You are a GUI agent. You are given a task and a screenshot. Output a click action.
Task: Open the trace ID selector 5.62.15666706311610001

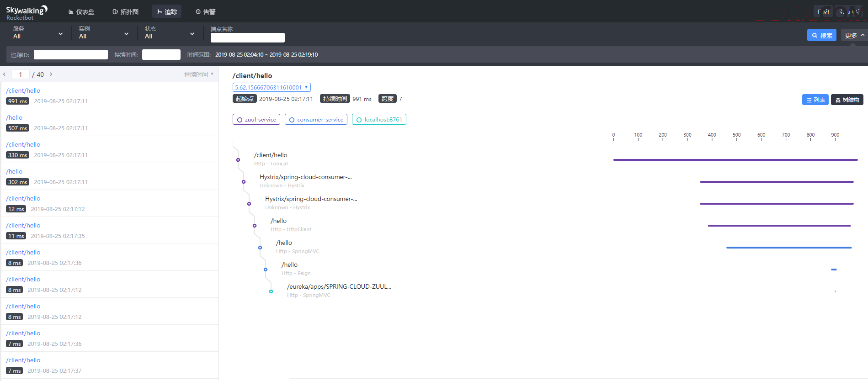(x=272, y=87)
